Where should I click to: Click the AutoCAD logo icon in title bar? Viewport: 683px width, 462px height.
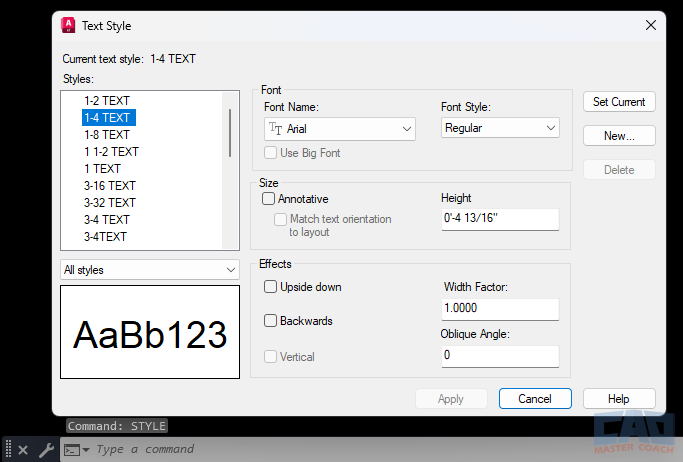click(x=68, y=25)
